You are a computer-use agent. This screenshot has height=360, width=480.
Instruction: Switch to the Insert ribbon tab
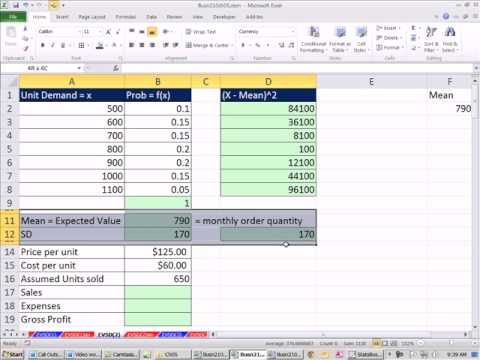62,17
